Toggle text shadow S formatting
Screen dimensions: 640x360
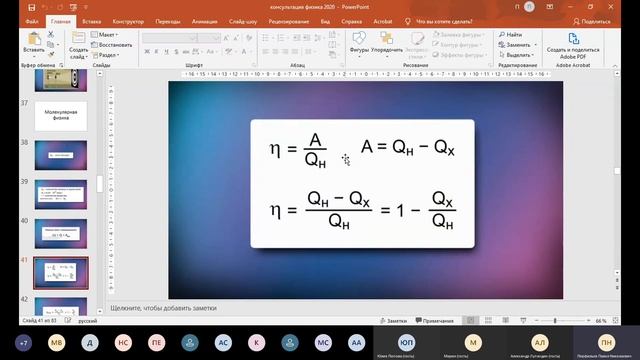click(176, 52)
